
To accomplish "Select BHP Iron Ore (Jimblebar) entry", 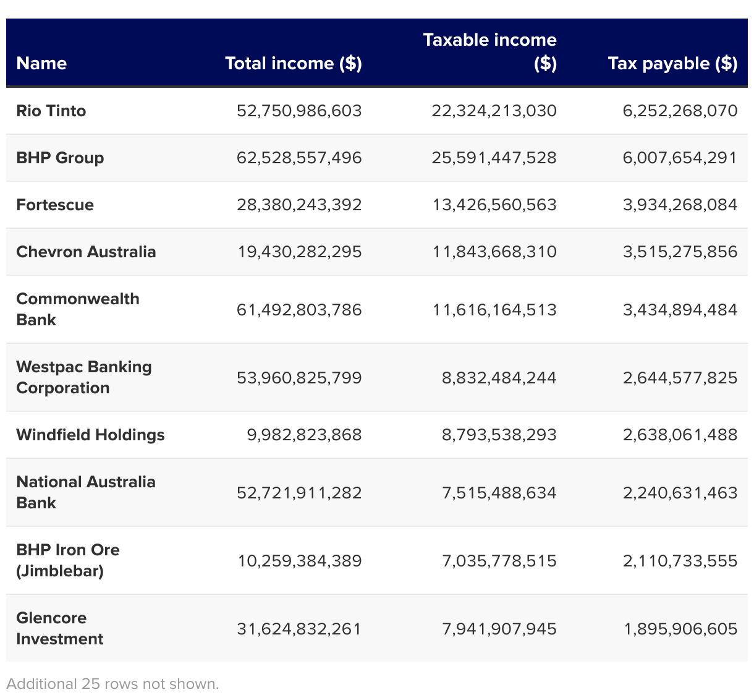I will coord(68,560).
